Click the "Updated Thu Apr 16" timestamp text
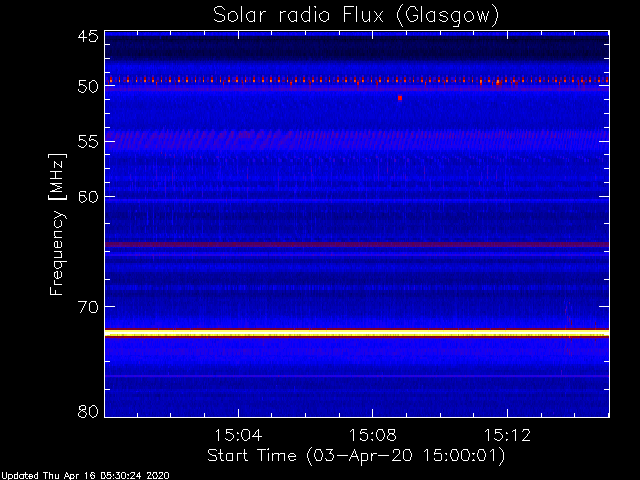 [85, 476]
